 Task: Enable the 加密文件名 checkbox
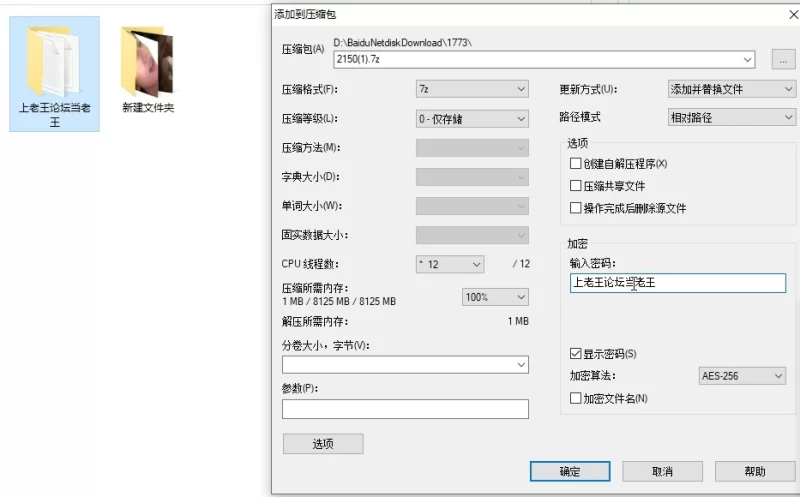coord(576,398)
